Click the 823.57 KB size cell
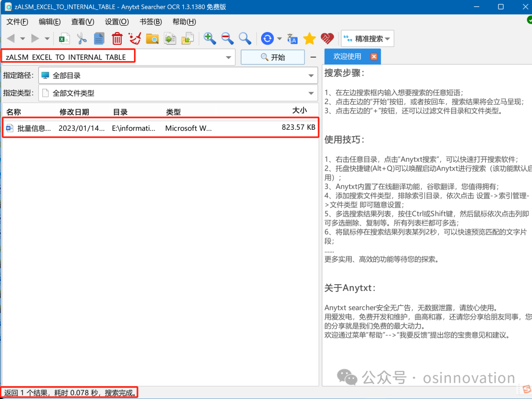The width and height of the screenshot is (532, 399). coord(299,127)
